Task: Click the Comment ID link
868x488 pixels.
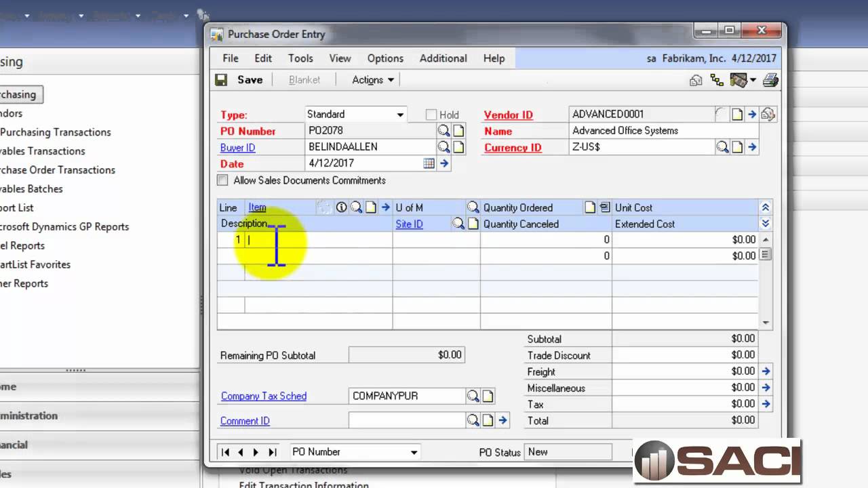Action: tap(245, 421)
